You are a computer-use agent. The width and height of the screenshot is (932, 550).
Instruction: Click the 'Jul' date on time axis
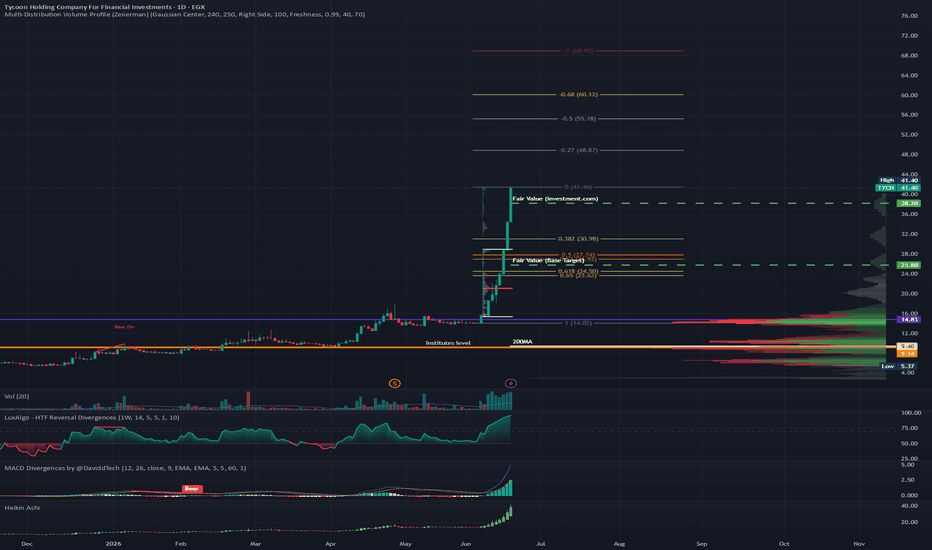(x=541, y=544)
